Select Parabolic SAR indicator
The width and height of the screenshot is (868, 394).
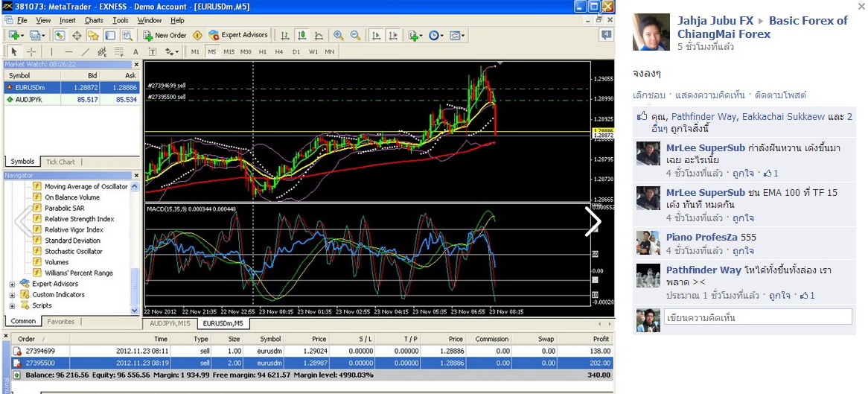[64, 209]
